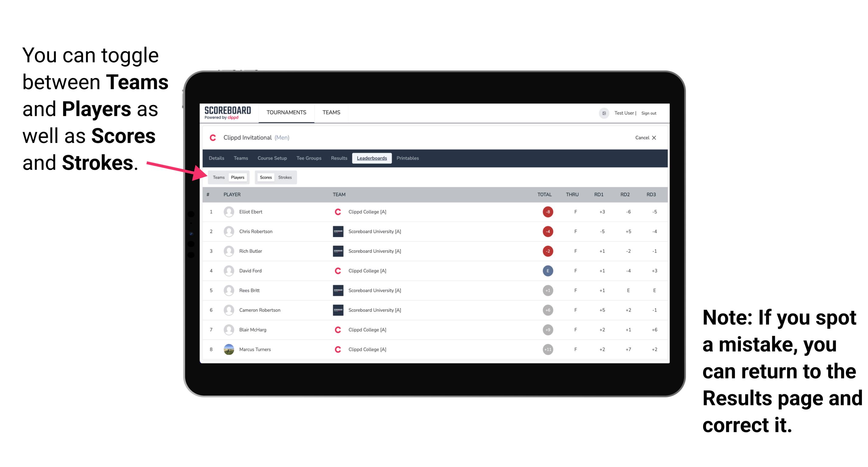Toggle to Scores display mode
The width and height of the screenshot is (868, 467).
pyautogui.click(x=264, y=177)
